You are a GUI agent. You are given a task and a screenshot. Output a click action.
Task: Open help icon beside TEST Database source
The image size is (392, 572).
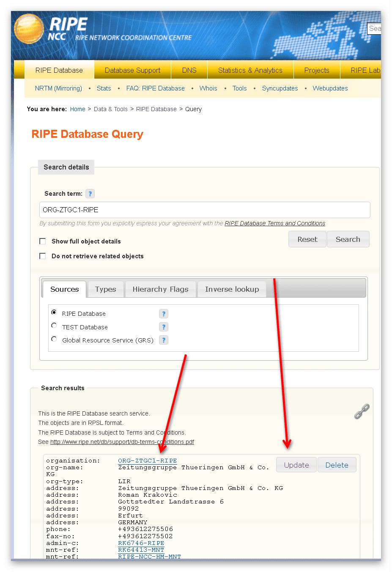pyautogui.click(x=164, y=327)
